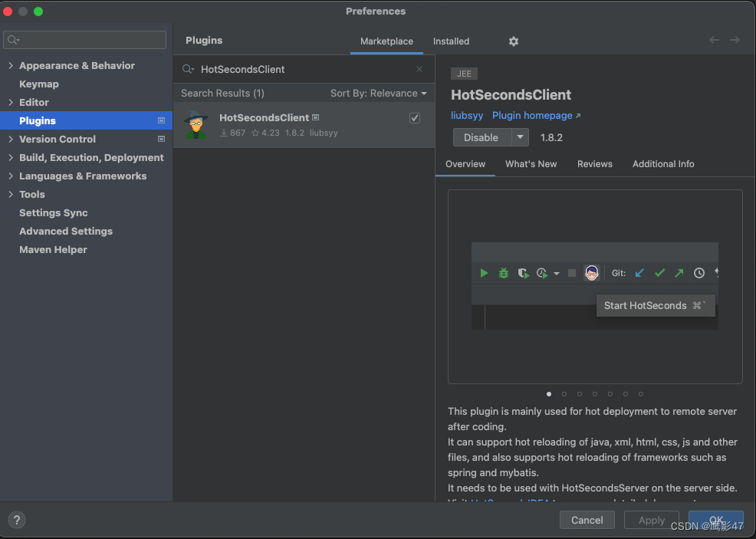Click the liubsyy author link
Viewport: 756px width, 539px height.
click(x=467, y=115)
